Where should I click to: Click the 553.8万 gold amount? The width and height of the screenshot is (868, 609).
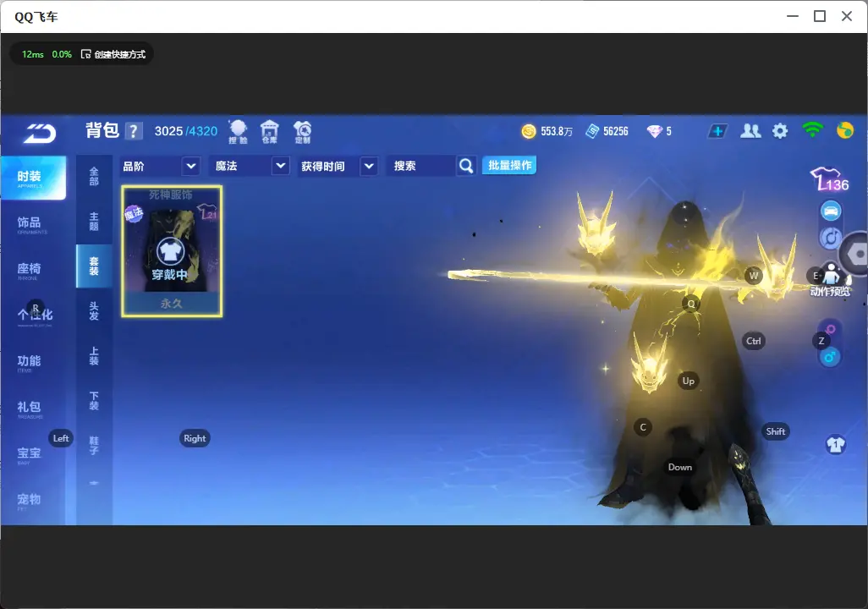tap(557, 131)
